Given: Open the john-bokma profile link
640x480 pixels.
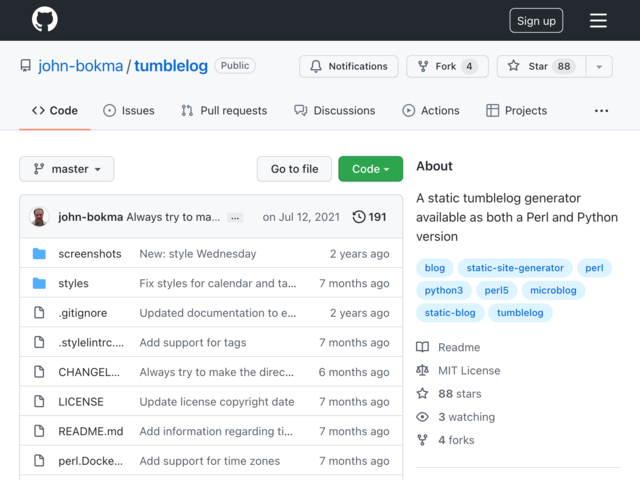Looking at the screenshot, I should click(x=80, y=66).
